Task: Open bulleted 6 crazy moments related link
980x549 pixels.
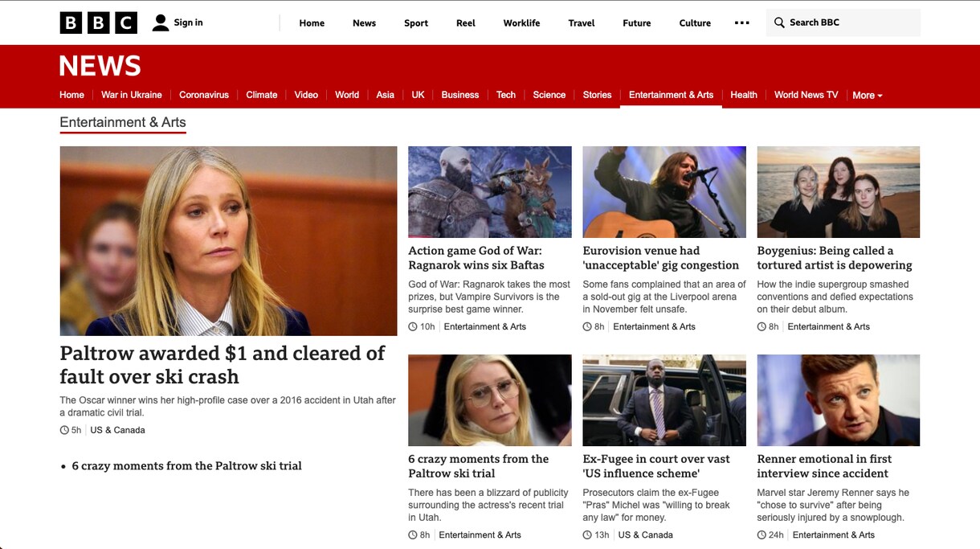Action: [186, 466]
